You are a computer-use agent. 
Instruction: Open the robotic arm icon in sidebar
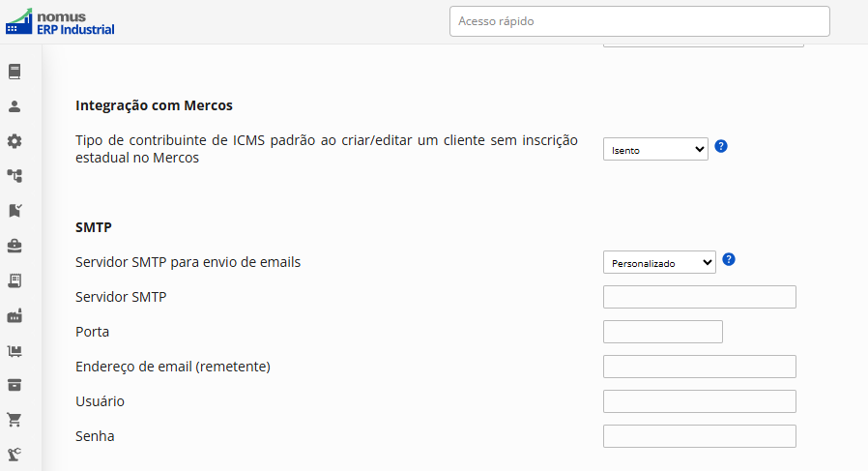coord(14,455)
